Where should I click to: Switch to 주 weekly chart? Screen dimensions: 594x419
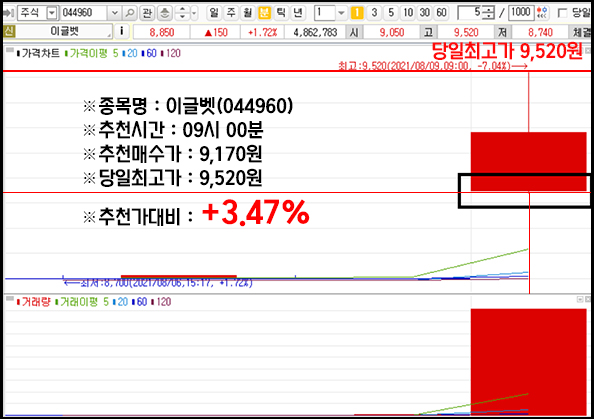coord(231,13)
